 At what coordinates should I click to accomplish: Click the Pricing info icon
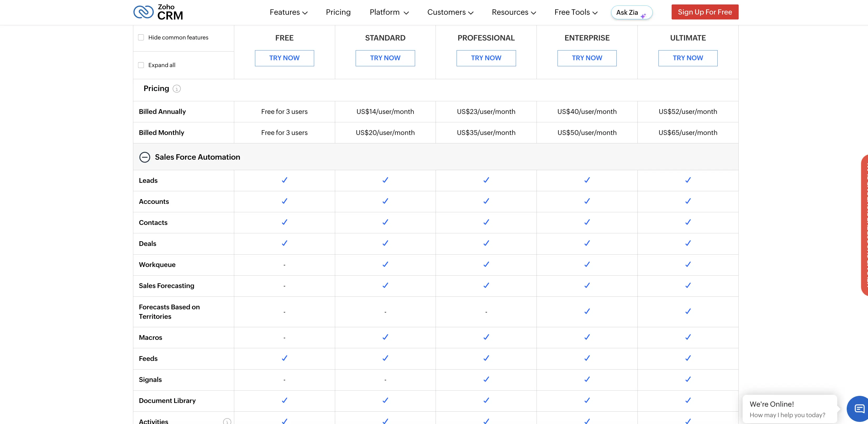(177, 89)
